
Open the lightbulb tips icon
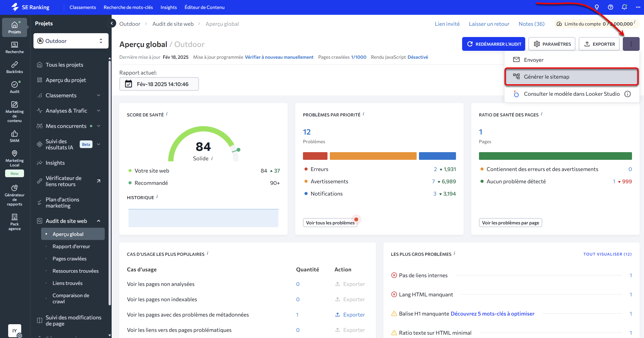click(x=597, y=7)
